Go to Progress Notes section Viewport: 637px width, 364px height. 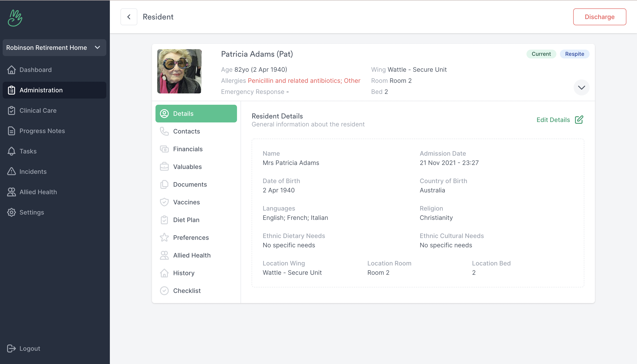pos(42,131)
